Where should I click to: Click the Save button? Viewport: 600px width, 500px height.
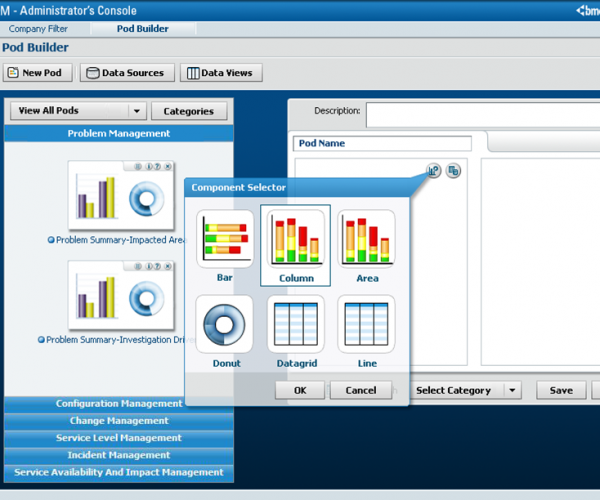pyautogui.click(x=561, y=390)
